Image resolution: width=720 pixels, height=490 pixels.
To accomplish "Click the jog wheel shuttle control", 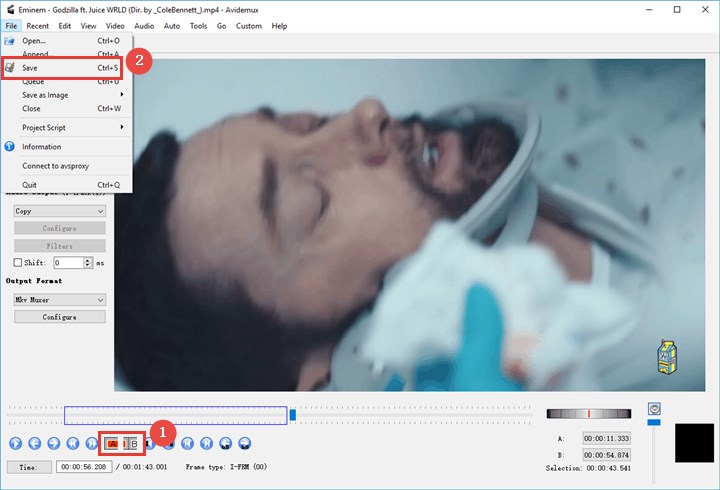I will 589,414.
